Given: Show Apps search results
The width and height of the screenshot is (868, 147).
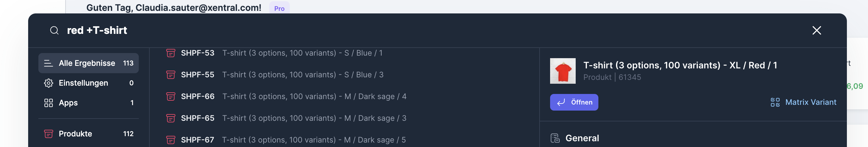Looking at the screenshot, I should (x=88, y=103).
